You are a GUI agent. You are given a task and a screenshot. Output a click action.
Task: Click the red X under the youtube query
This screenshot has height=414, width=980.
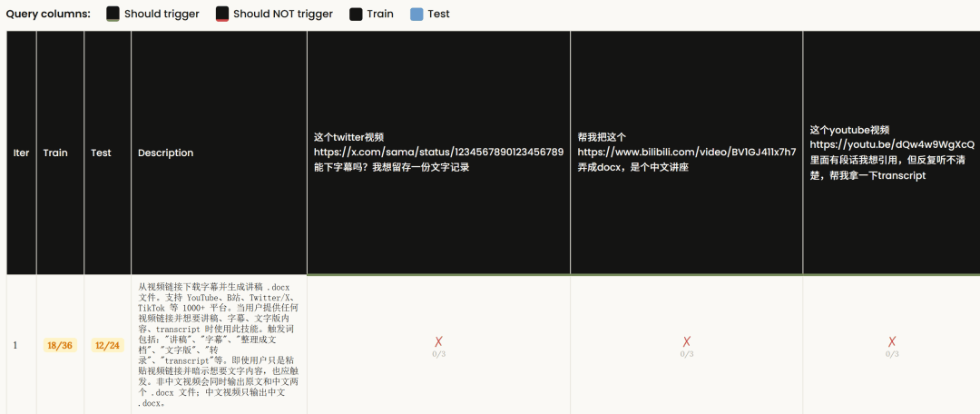tap(892, 341)
